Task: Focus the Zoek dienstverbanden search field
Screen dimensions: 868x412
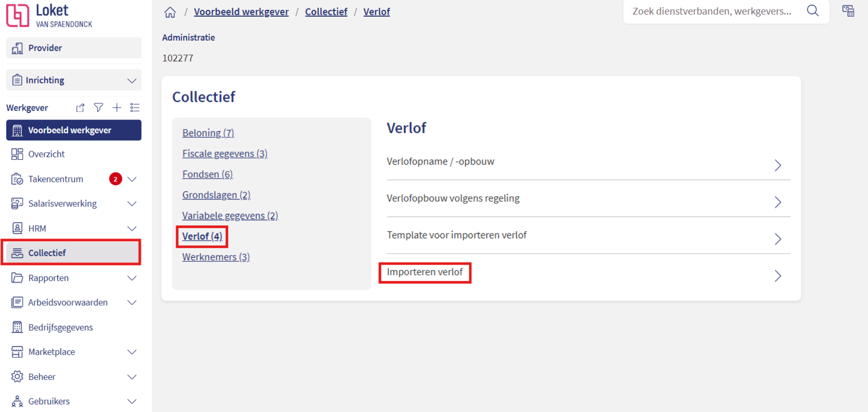Action: point(712,11)
